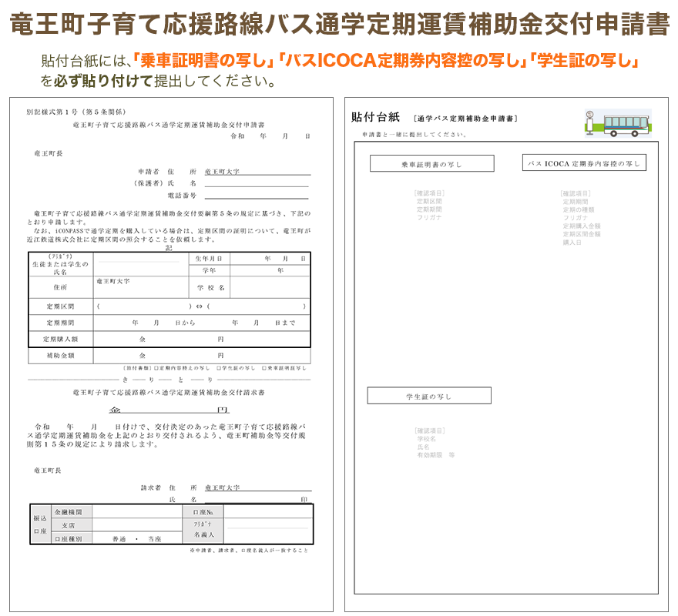The width and height of the screenshot is (678, 616).
Task: Click the バス ICOCA 定期券内容控の写し box
Action: 584,163
